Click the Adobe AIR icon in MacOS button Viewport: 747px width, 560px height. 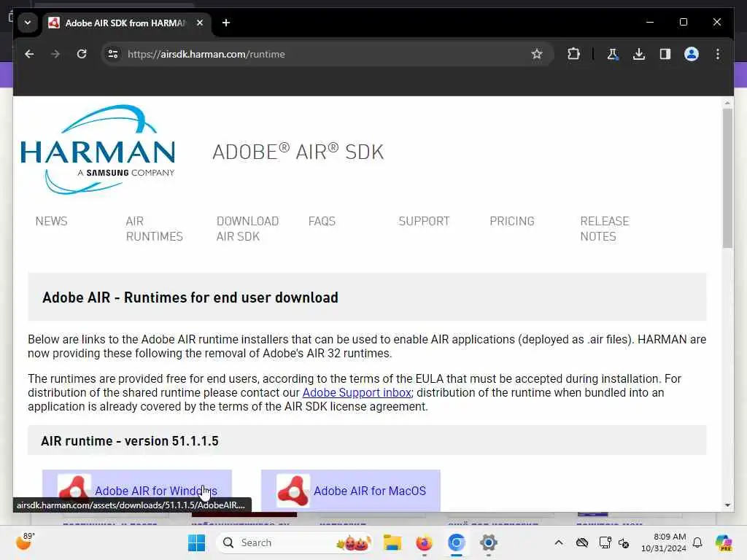[x=293, y=491]
